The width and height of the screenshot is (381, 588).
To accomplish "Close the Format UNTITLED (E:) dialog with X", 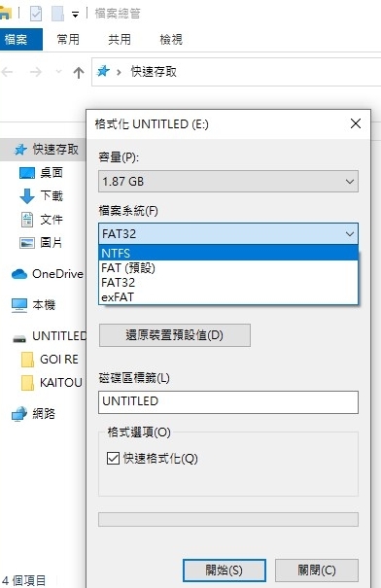I will pos(356,123).
